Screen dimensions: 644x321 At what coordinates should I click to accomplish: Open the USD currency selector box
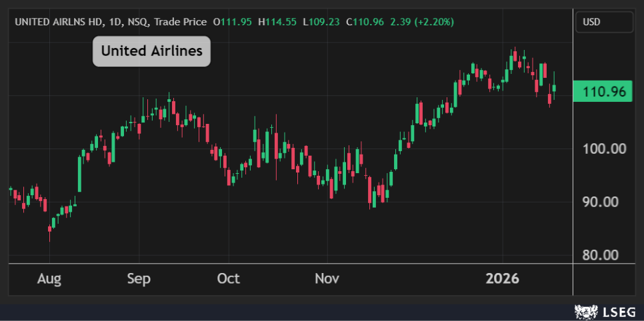604,22
